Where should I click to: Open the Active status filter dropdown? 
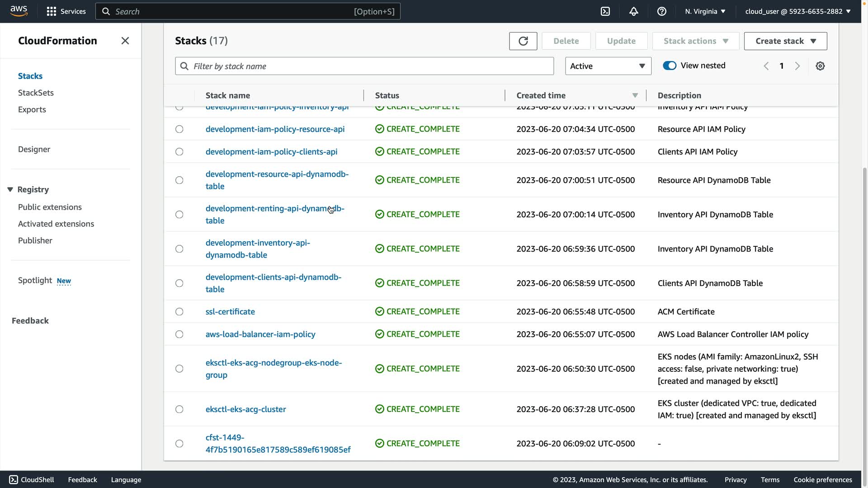608,66
